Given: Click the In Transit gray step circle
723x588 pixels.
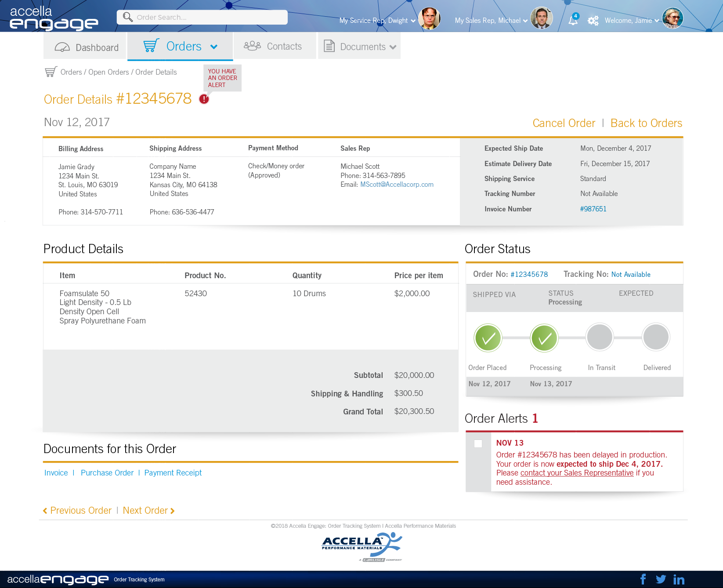Looking at the screenshot, I should point(600,337).
